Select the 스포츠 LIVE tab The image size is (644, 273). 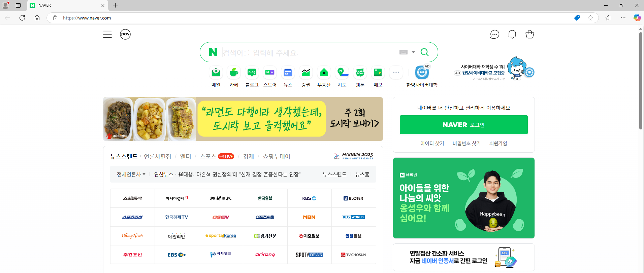point(217,156)
